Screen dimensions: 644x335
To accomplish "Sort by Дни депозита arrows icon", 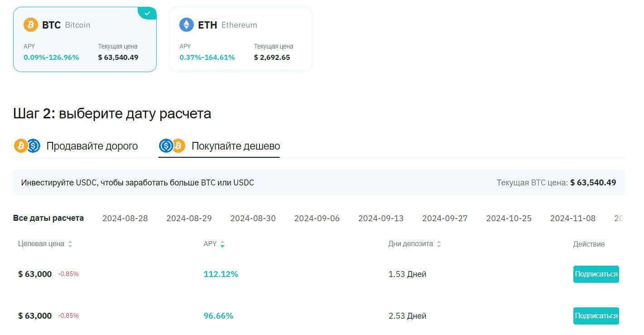I will (x=439, y=244).
